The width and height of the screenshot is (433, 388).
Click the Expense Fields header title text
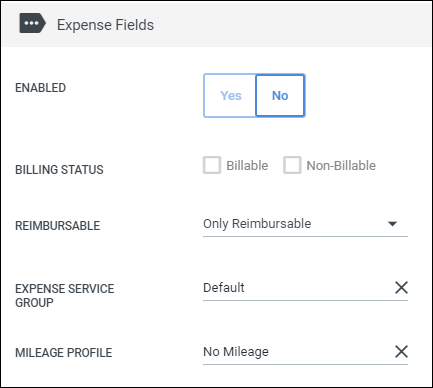tap(105, 25)
